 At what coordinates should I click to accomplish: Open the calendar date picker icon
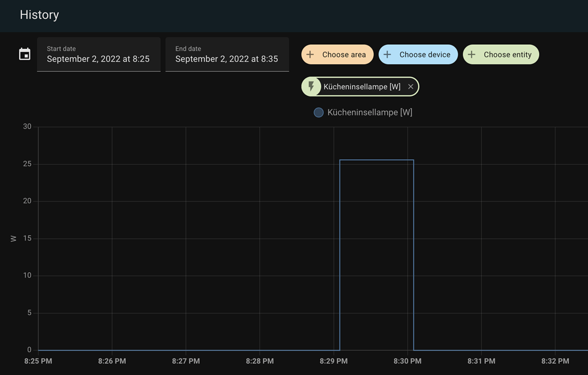tap(25, 54)
